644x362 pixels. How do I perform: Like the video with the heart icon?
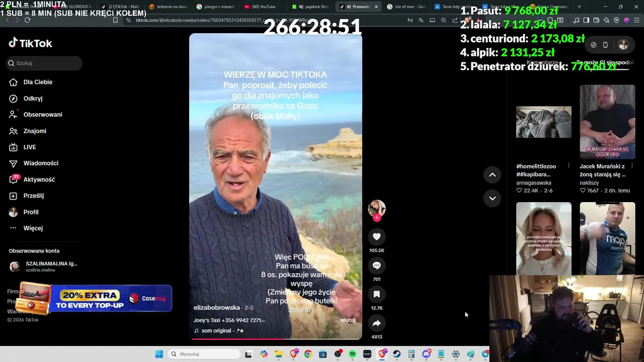tap(376, 236)
